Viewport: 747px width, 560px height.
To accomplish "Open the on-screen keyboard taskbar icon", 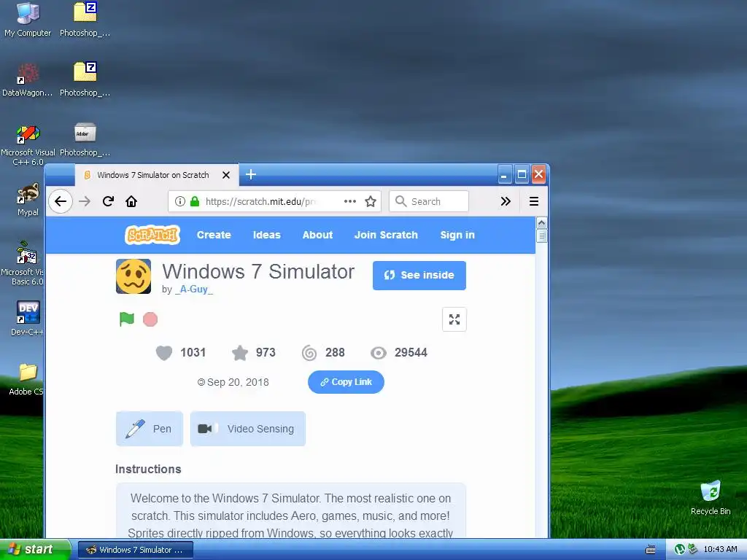I will tap(650, 550).
